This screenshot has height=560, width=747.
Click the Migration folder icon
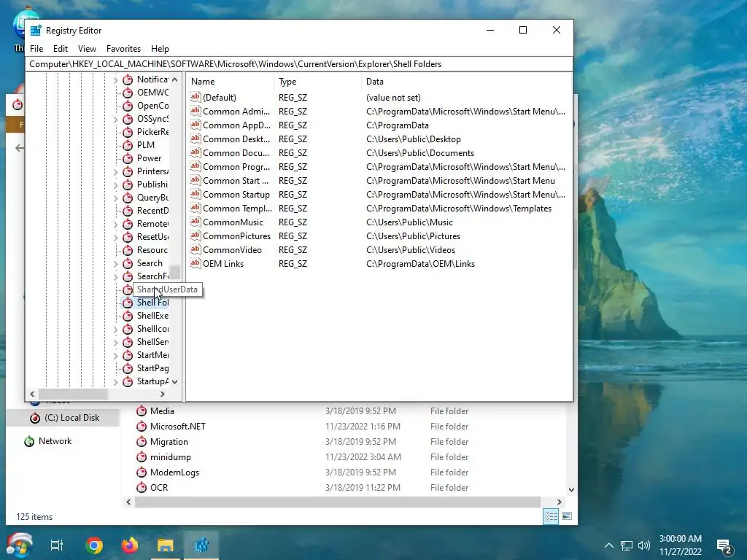(141, 441)
